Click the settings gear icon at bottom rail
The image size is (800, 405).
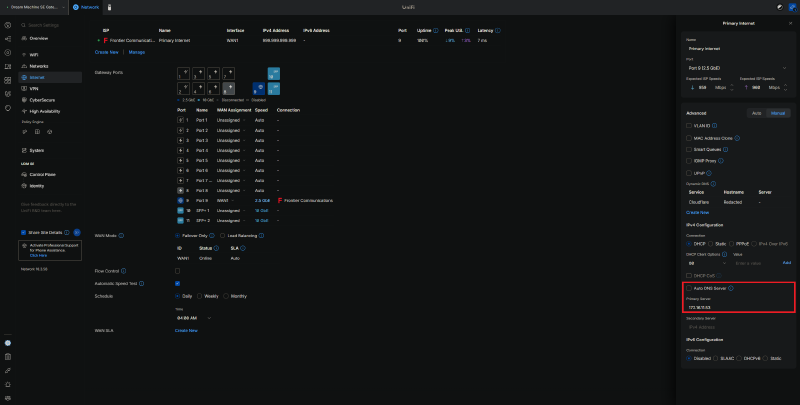click(x=8, y=343)
